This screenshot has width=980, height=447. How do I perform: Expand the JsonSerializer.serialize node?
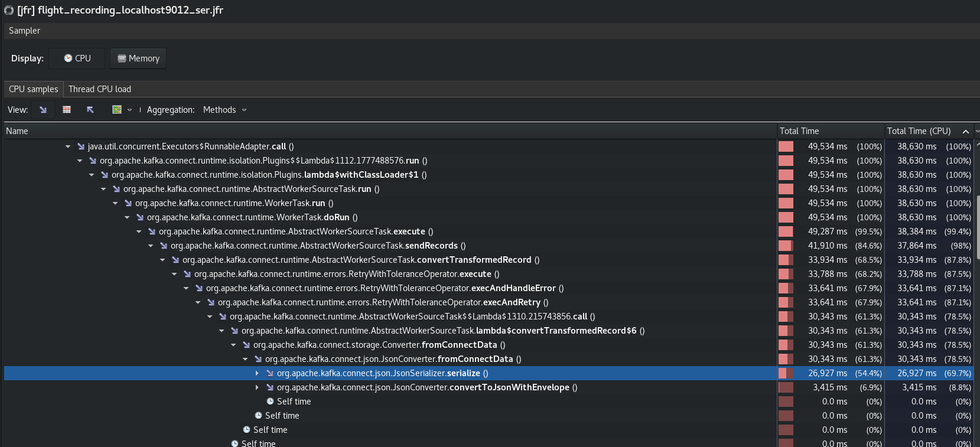257,373
